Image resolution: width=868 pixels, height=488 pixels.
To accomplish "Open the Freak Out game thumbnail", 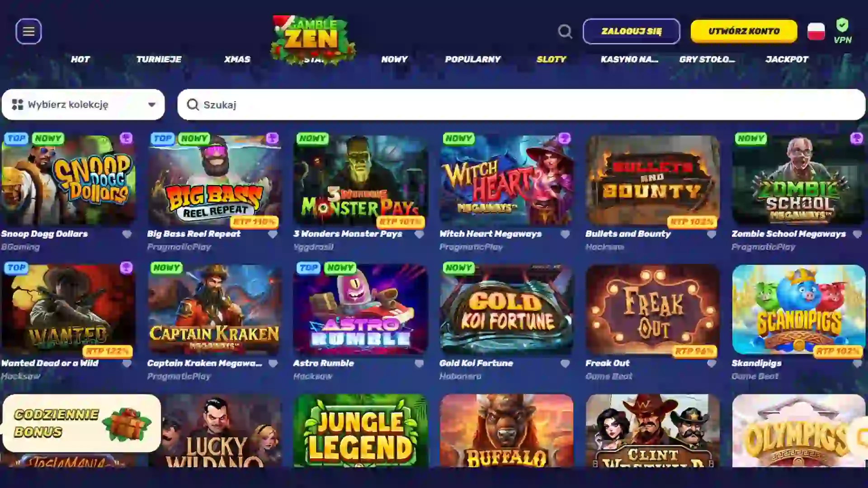I will [652, 310].
